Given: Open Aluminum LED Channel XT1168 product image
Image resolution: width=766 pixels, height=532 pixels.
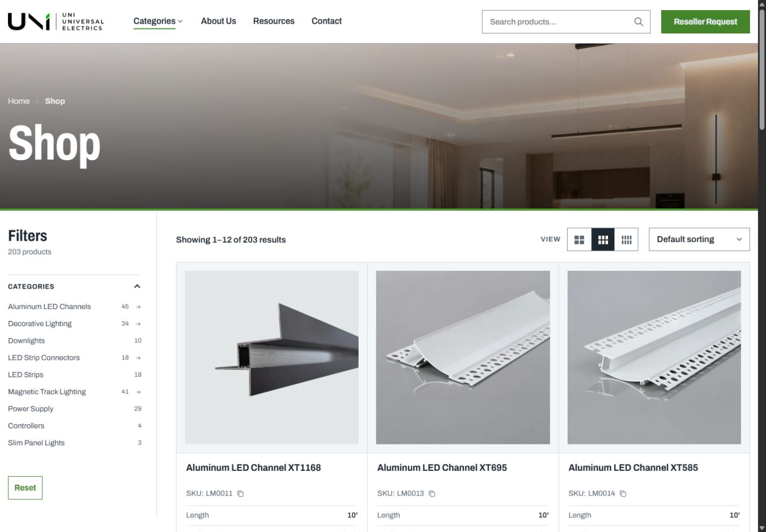Looking at the screenshot, I should click(x=272, y=357).
